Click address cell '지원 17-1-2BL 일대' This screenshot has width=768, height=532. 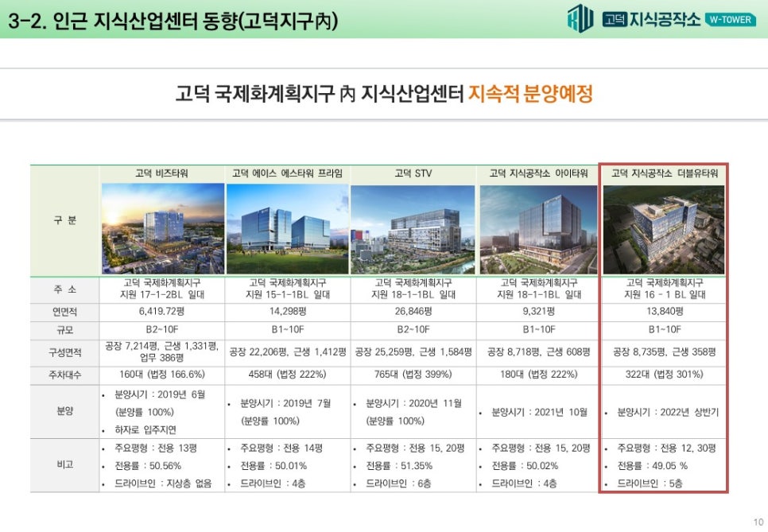pos(162,295)
